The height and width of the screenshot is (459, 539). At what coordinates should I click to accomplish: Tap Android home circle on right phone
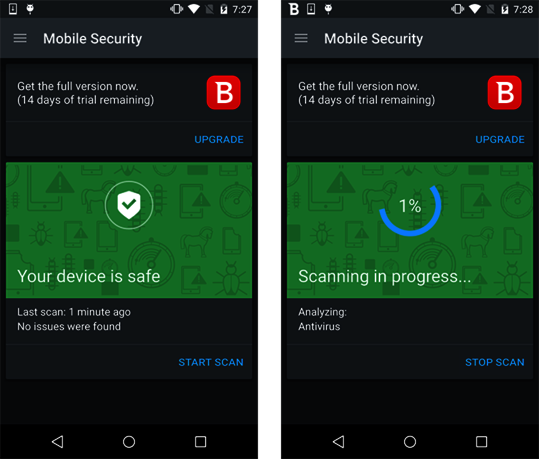[410, 441]
